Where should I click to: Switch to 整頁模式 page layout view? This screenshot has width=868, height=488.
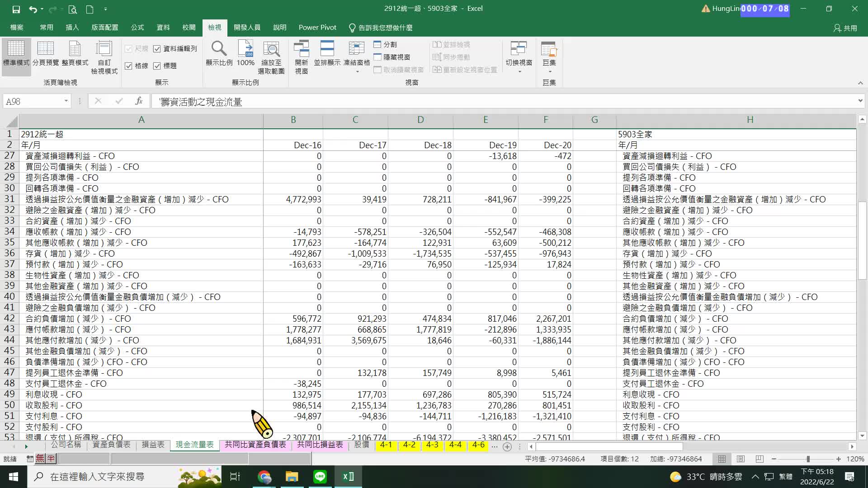(75, 53)
